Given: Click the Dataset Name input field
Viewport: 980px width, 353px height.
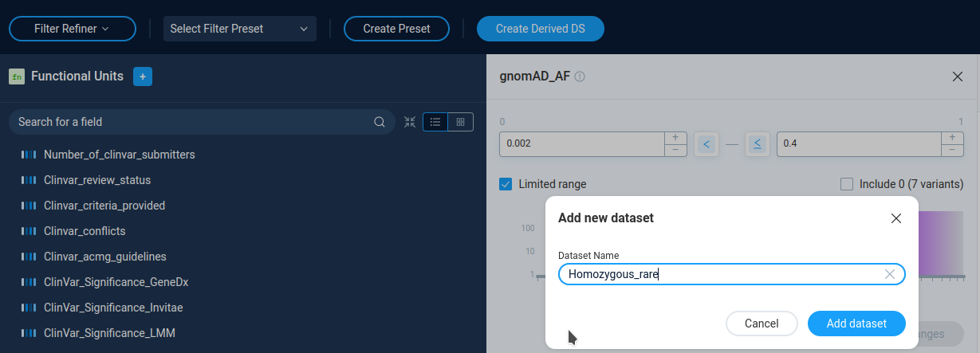Looking at the screenshot, I should click(x=732, y=274).
